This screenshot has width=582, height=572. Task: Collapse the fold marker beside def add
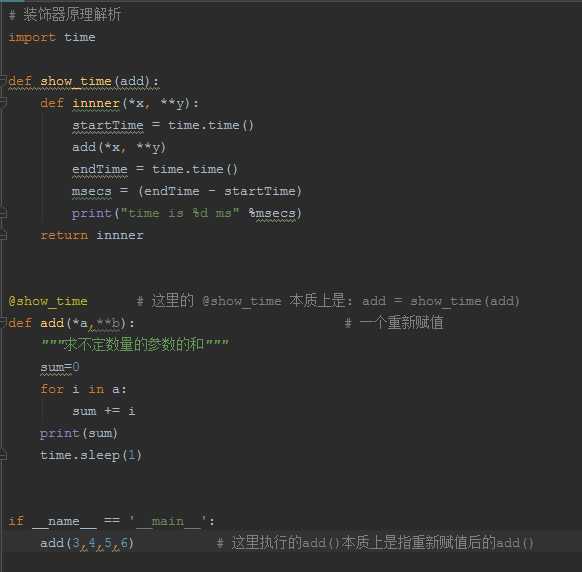3,323
